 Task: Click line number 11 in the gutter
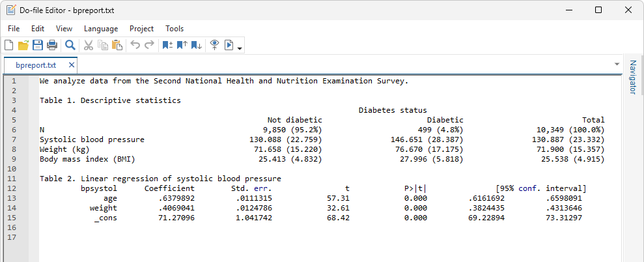pyautogui.click(x=13, y=178)
